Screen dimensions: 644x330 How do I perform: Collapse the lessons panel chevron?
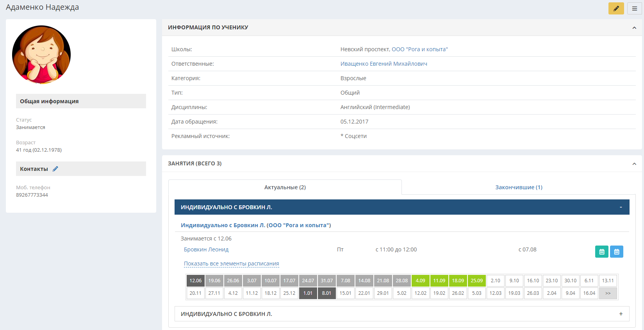(634, 164)
